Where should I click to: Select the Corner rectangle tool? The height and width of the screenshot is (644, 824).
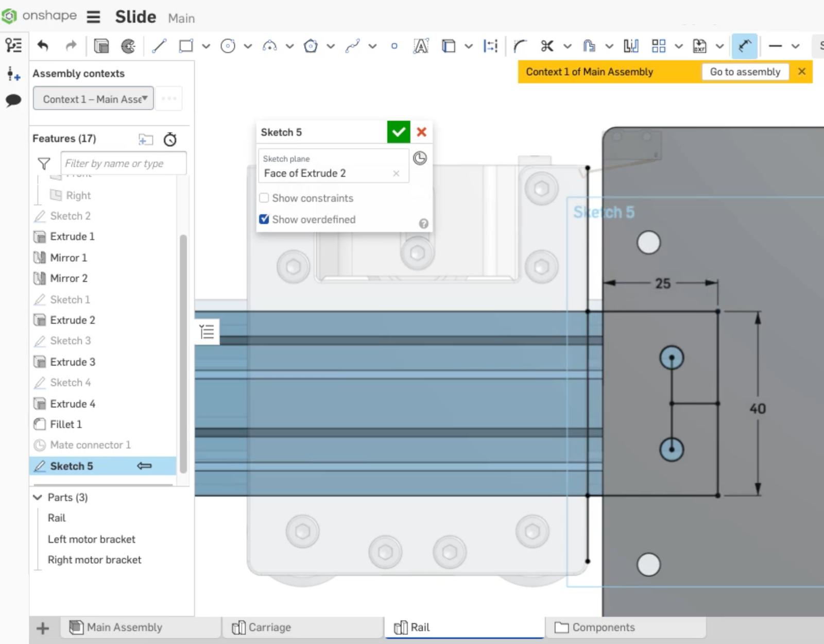[185, 46]
